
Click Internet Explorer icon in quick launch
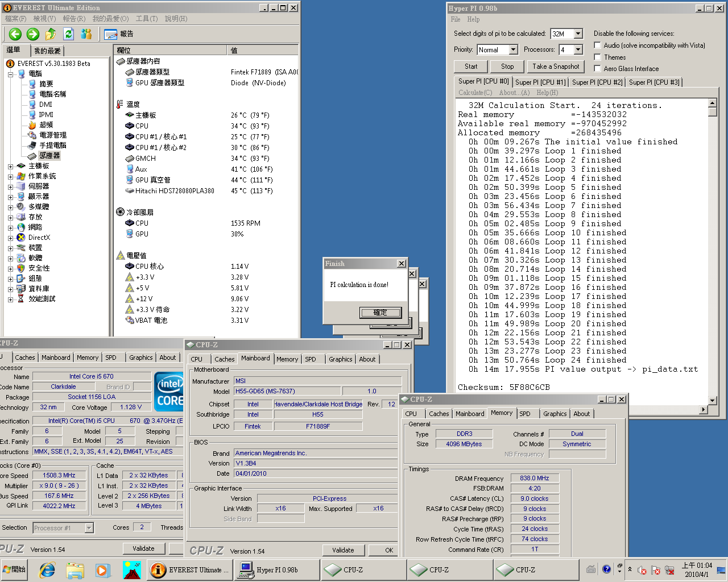click(47, 569)
